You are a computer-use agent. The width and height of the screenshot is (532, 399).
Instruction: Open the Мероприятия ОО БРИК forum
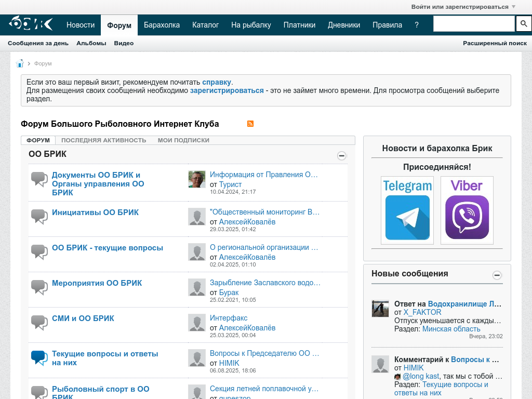pos(97,283)
